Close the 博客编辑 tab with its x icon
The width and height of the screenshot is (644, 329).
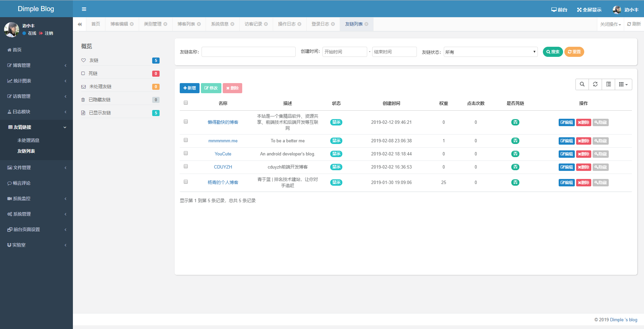point(132,24)
